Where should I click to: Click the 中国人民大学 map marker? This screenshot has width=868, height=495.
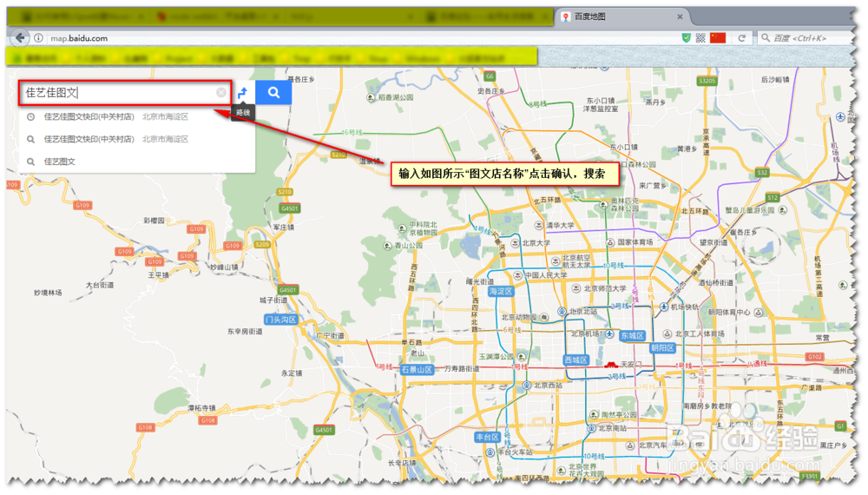pos(517,275)
